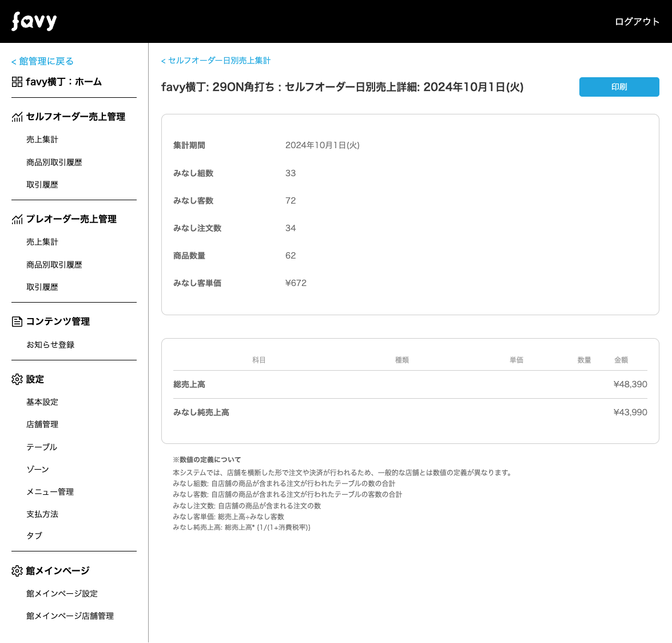Click the amount ¥48,390
Image resolution: width=672 pixels, height=643 pixels.
pos(630,384)
